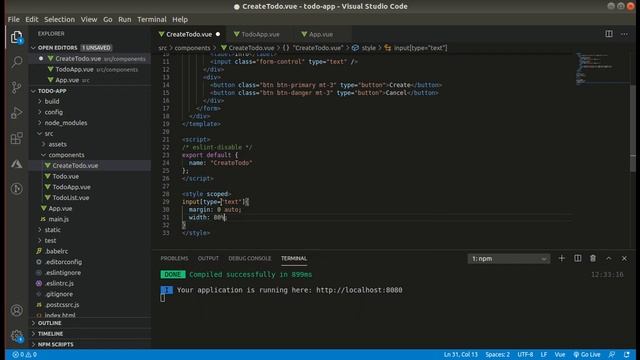640x360 pixels.
Task: Open the feedback icon in status bar
Action: tap(611, 355)
